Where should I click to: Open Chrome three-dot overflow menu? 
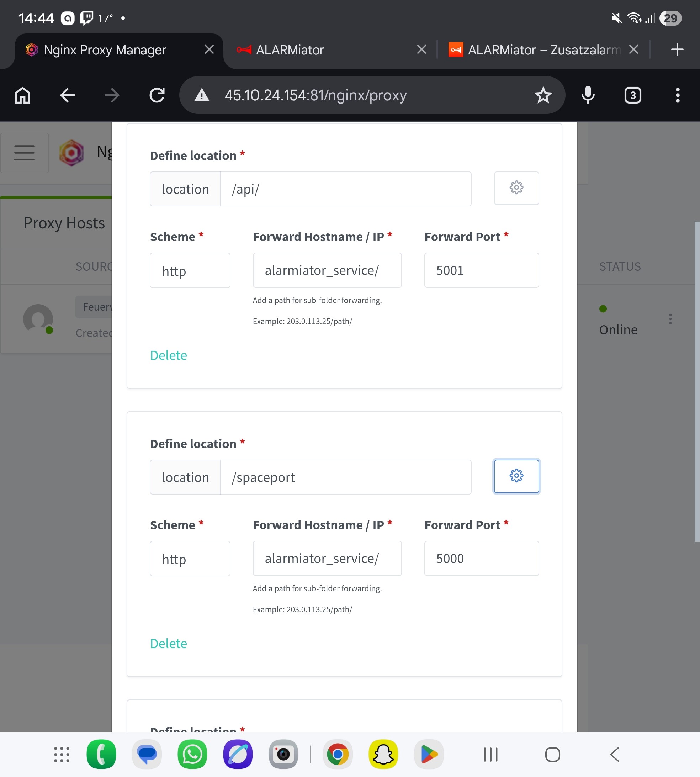(x=677, y=95)
